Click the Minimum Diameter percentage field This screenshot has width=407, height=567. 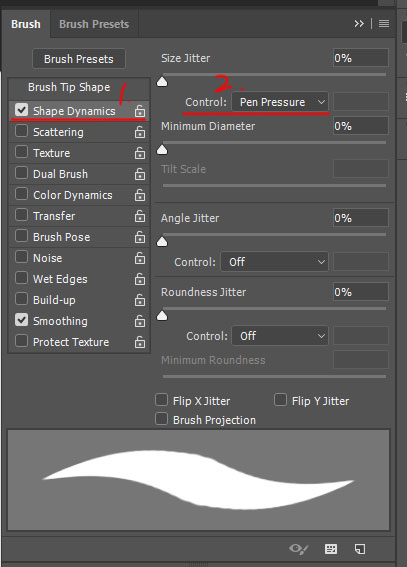[x=361, y=126]
